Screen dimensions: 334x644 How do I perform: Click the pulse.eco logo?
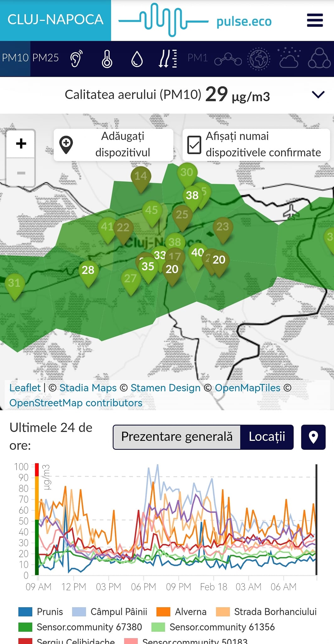(x=195, y=20)
